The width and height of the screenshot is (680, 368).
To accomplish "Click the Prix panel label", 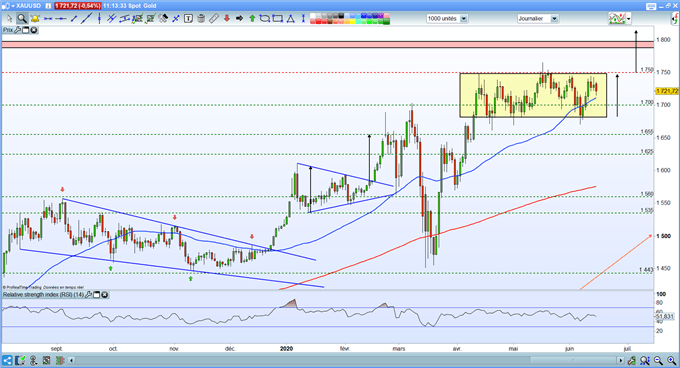I will click(8, 30).
